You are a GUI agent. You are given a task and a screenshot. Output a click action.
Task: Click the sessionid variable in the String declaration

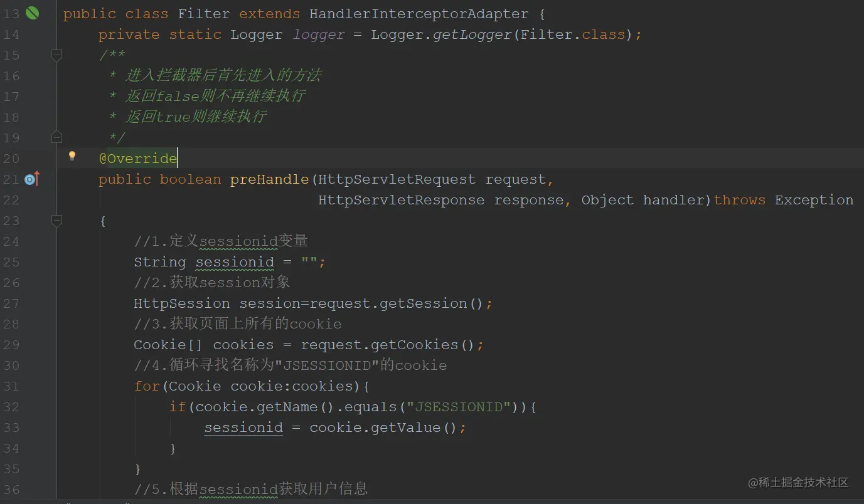pyautogui.click(x=235, y=262)
